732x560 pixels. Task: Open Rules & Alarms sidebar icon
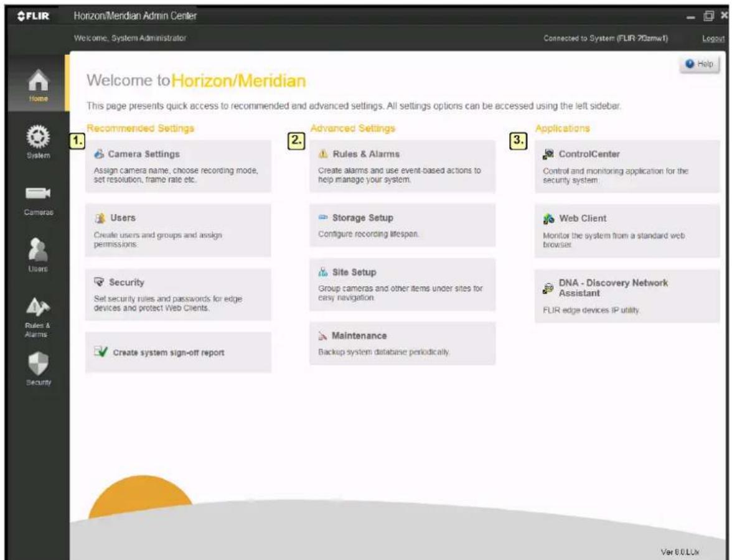click(x=39, y=317)
